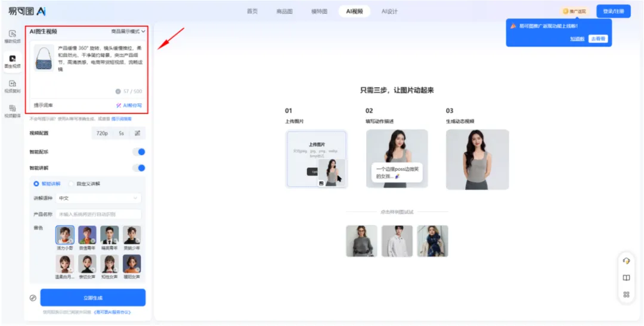
Task: Click the step 03 生成动态视频 example image
Action: [477, 159]
